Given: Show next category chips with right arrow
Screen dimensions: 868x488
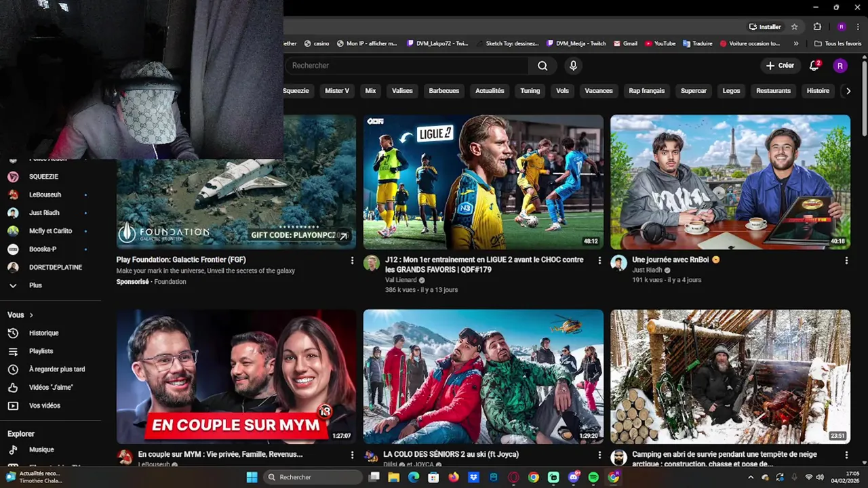Looking at the screenshot, I should tap(848, 91).
